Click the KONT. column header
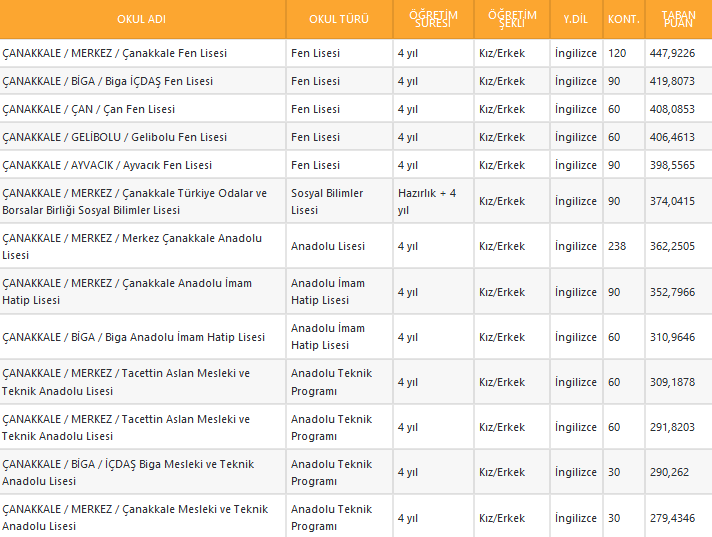This screenshot has width=712, height=537. tap(623, 19)
